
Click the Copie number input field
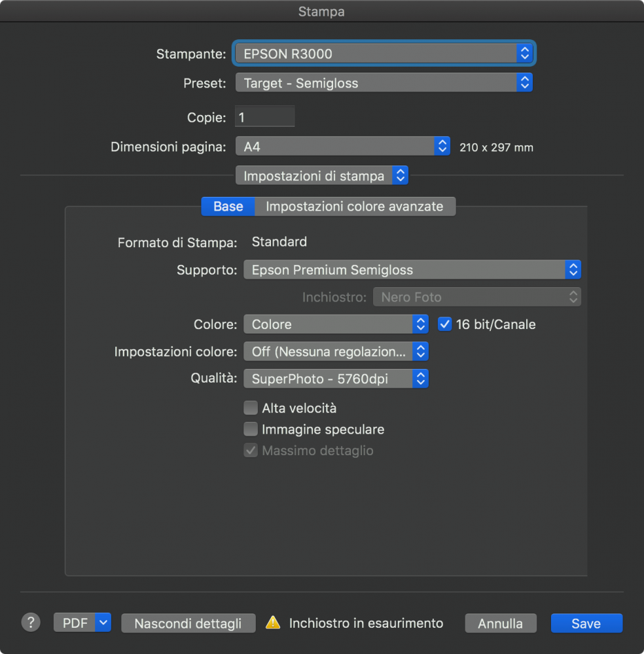tap(264, 118)
